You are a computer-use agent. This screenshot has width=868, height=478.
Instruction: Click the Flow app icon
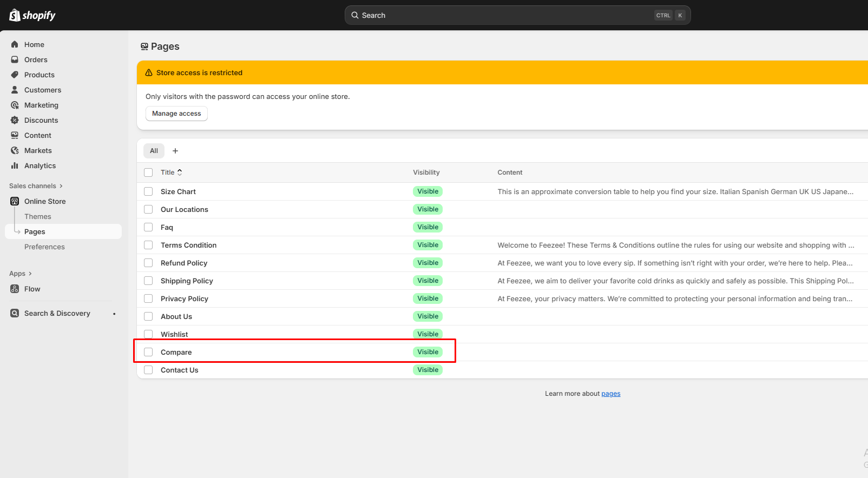pos(15,289)
